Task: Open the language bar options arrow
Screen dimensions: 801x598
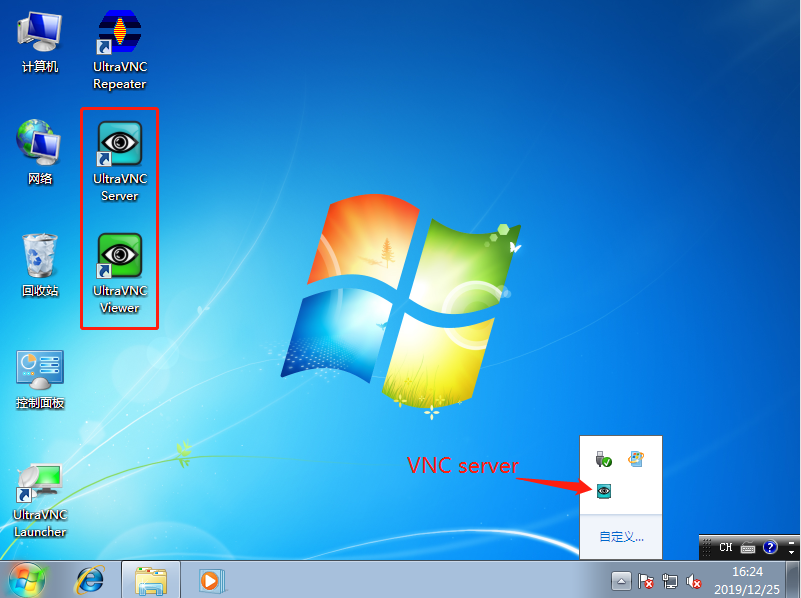Action: pos(791,553)
